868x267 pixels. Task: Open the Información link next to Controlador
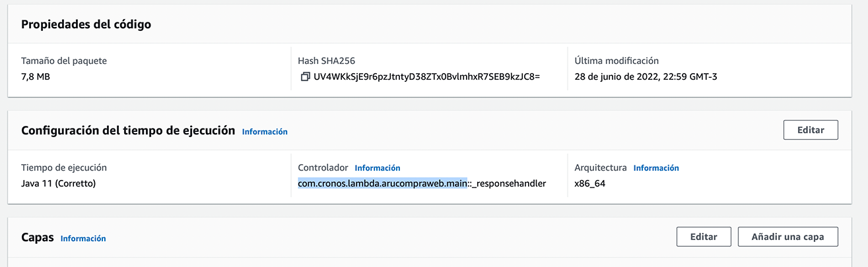[x=378, y=168]
